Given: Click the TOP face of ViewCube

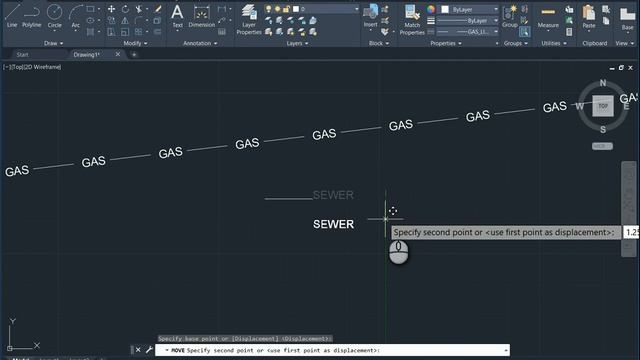Looking at the screenshot, I should [x=603, y=106].
